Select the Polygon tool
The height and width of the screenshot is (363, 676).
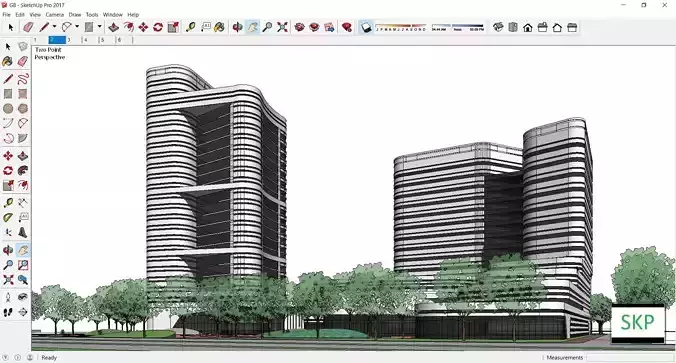tap(23, 109)
